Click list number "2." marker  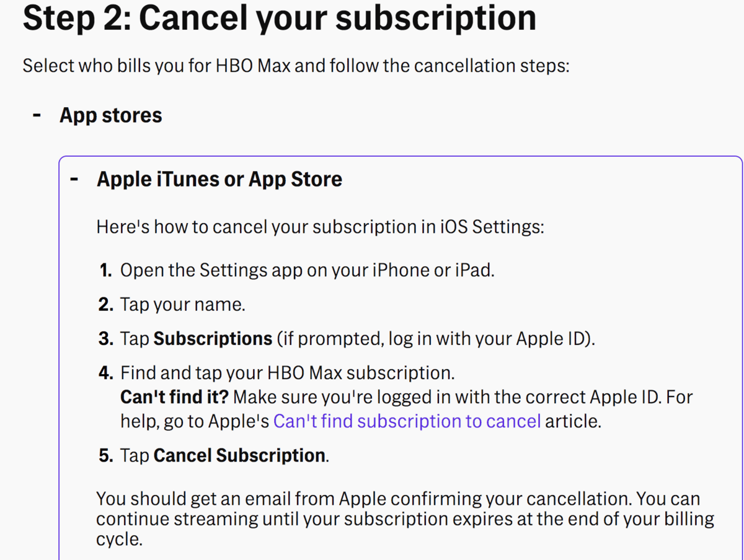coord(106,305)
